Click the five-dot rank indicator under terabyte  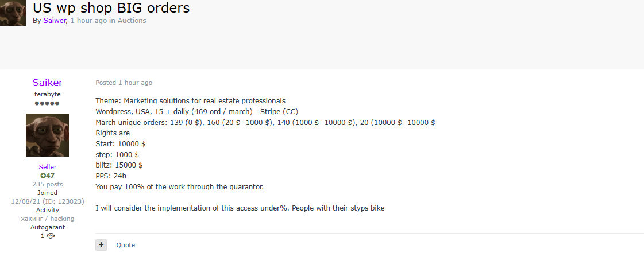pyautogui.click(x=47, y=103)
